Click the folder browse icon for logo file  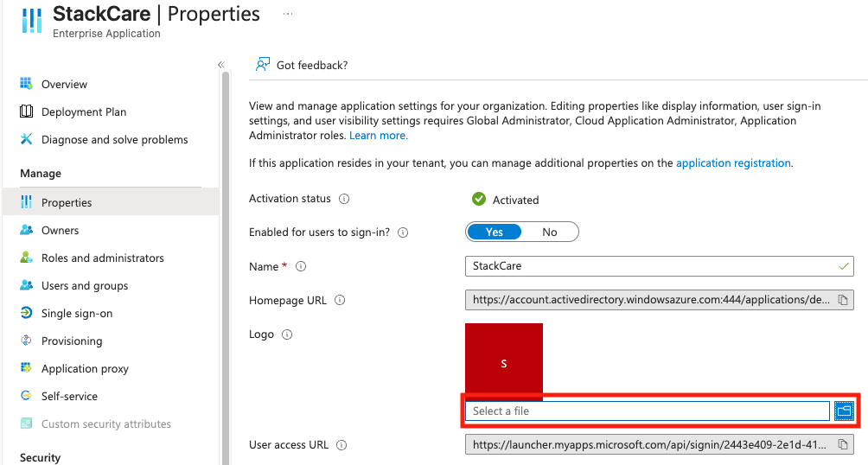tap(844, 411)
